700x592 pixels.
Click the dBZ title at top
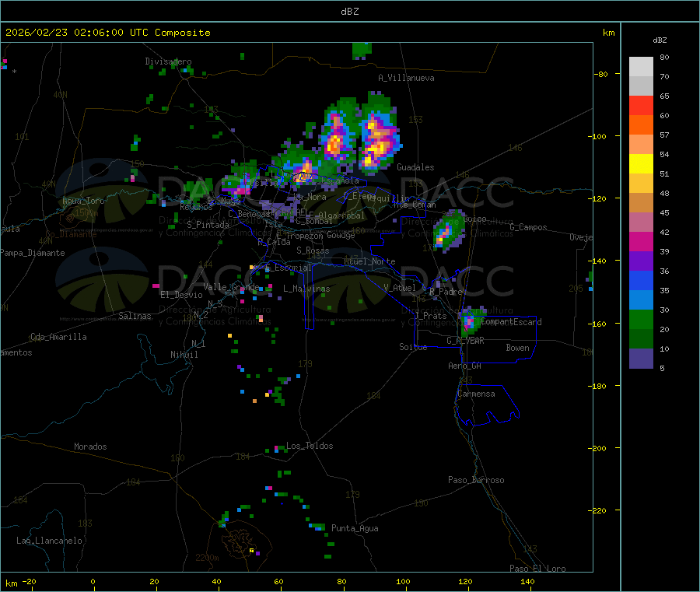coord(349,12)
